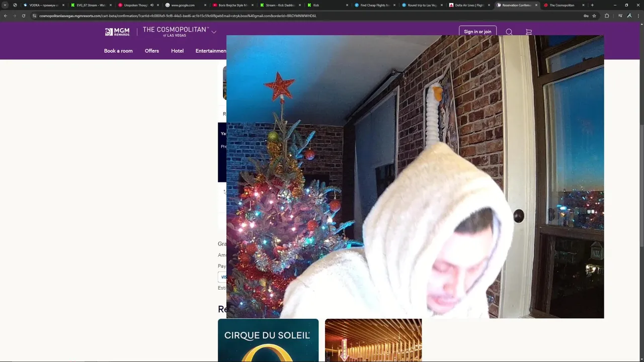Open the browser profile icon
This screenshot has height=362, width=644.
tap(629, 16)
